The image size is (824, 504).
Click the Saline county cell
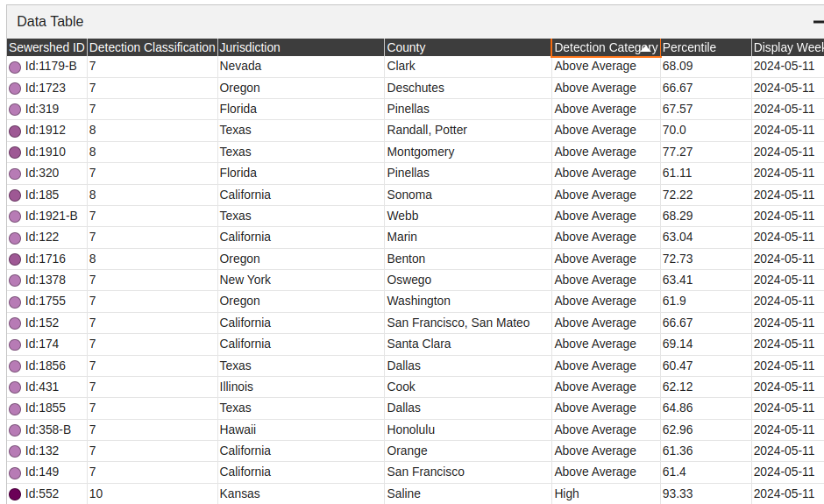pyautogui.click(x=468, y=494)
